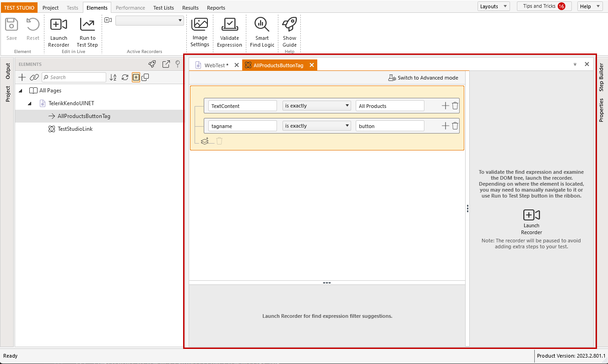Screen dimensions: 608x364
Task: Open the Output side panel tab
Action: pyautogui.click(x=8, y=71)
